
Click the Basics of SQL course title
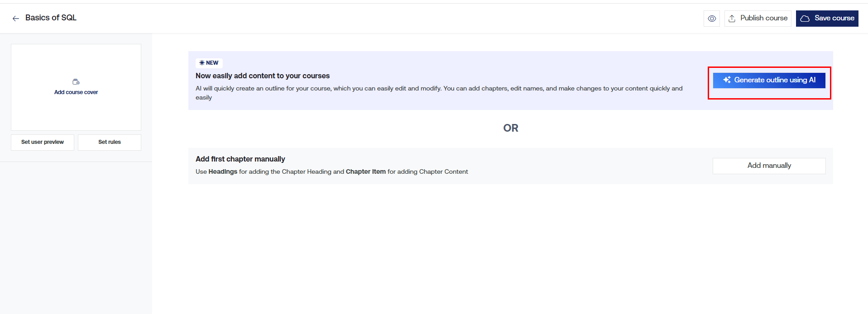coord(51,18)
